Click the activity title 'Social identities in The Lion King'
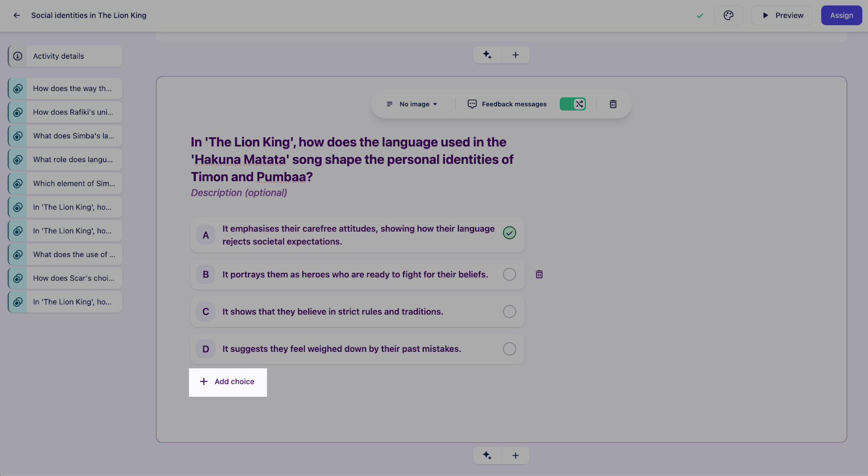Viewport: 868px width, 476px height. click(89, 15)
